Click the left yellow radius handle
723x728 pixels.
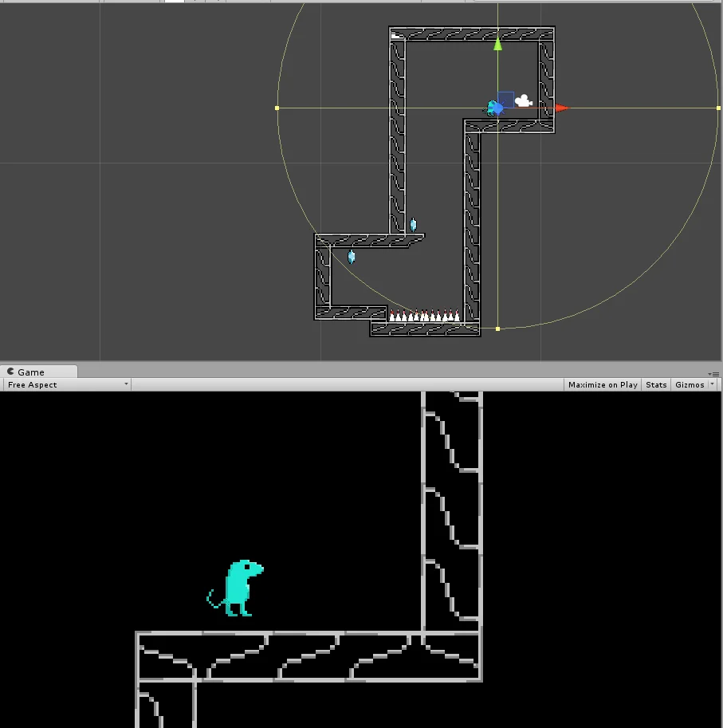[277, 108]
